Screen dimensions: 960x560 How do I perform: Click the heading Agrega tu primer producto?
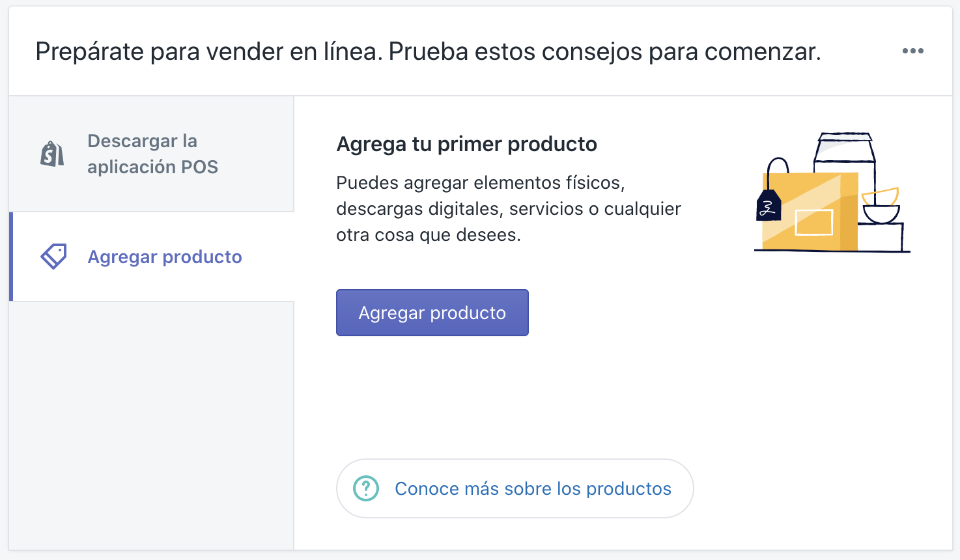pyautogui.click(x=466, y=144)
